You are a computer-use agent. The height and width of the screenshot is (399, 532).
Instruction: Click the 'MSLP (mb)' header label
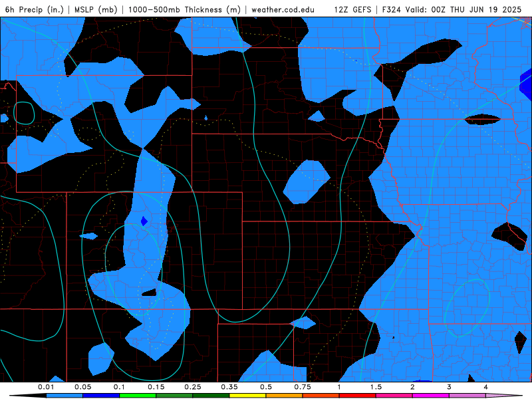pyautogui.click(x=96, y=9)
